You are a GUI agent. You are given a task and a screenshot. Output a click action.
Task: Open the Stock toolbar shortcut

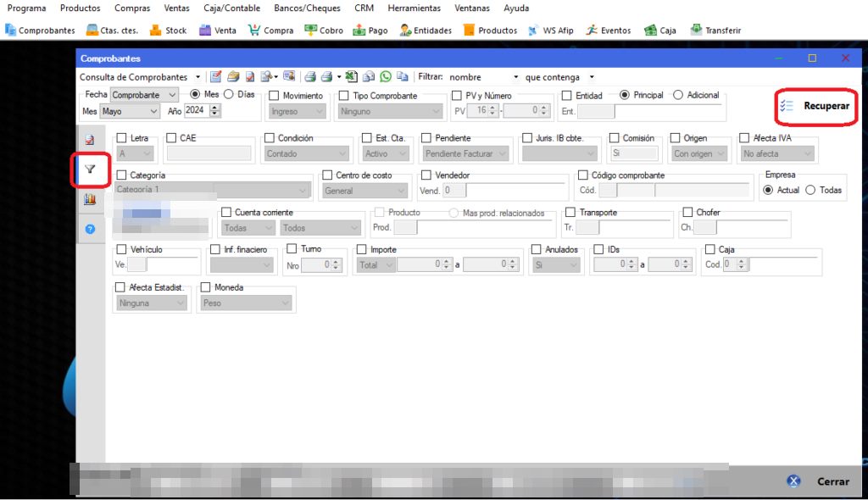169,31
